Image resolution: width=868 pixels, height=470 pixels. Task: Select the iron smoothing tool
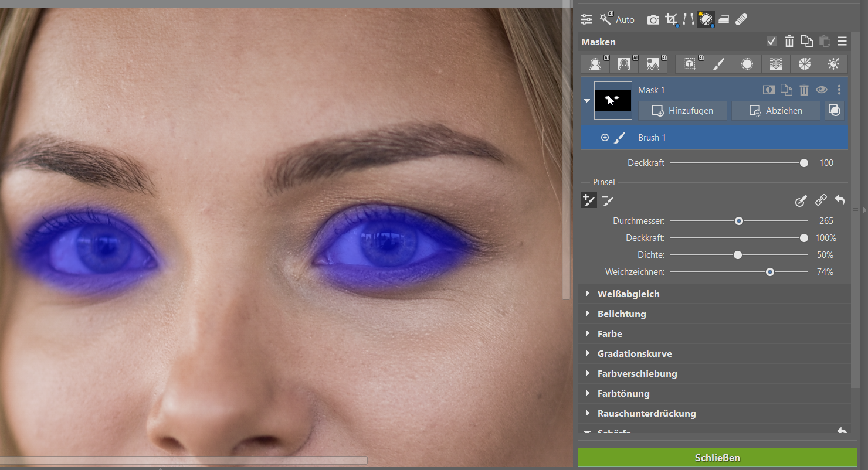(x=724, y=19)
